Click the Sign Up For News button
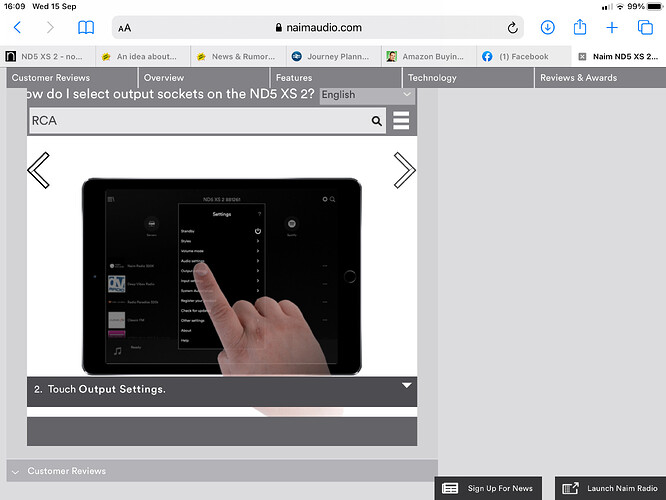This screenshot has height=500, width=666. (488, 488)
